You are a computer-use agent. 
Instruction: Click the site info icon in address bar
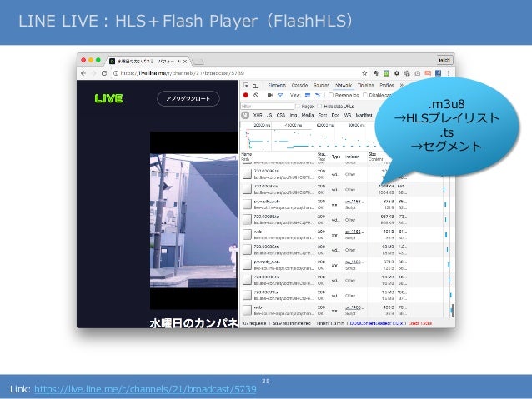coord(115,73)
